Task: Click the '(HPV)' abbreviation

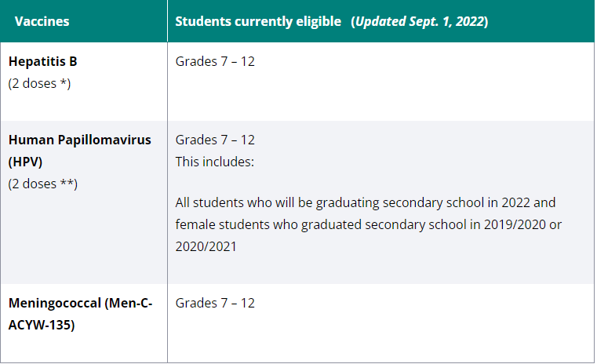Action: tap(24, 162)
